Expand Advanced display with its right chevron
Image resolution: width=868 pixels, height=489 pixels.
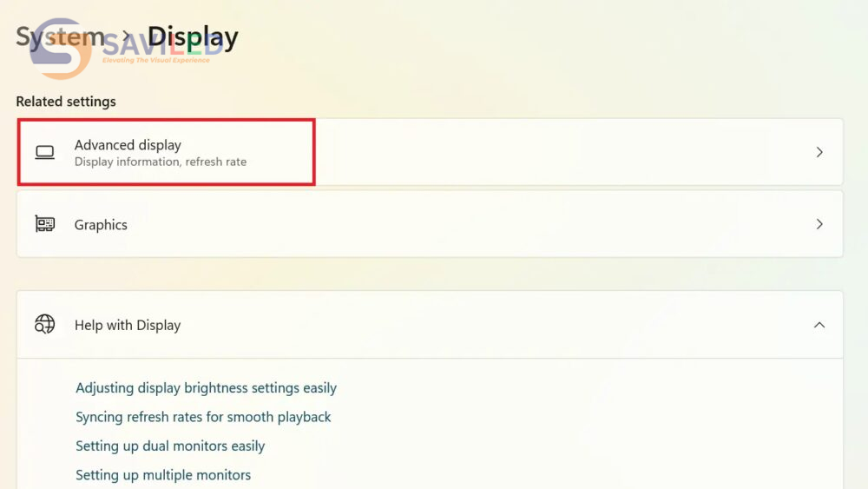pyautogui.click(x=819, y=152)
